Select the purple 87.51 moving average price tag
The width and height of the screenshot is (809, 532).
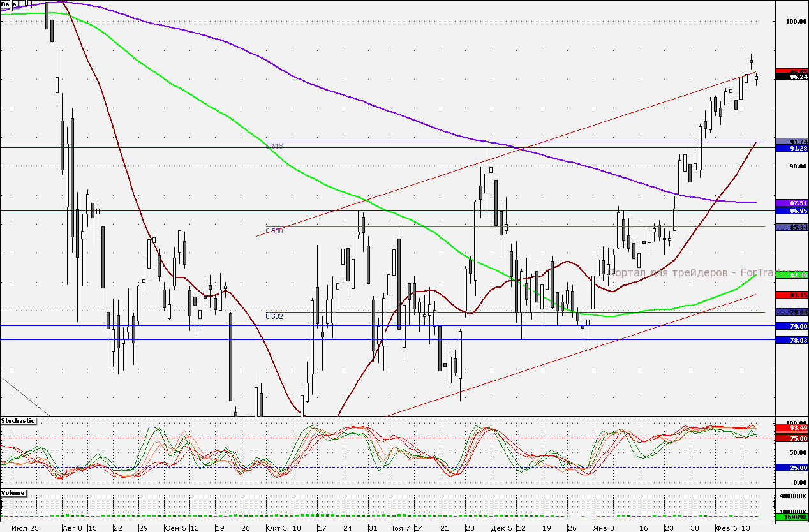pyautogui.click(x=791, y=202)
